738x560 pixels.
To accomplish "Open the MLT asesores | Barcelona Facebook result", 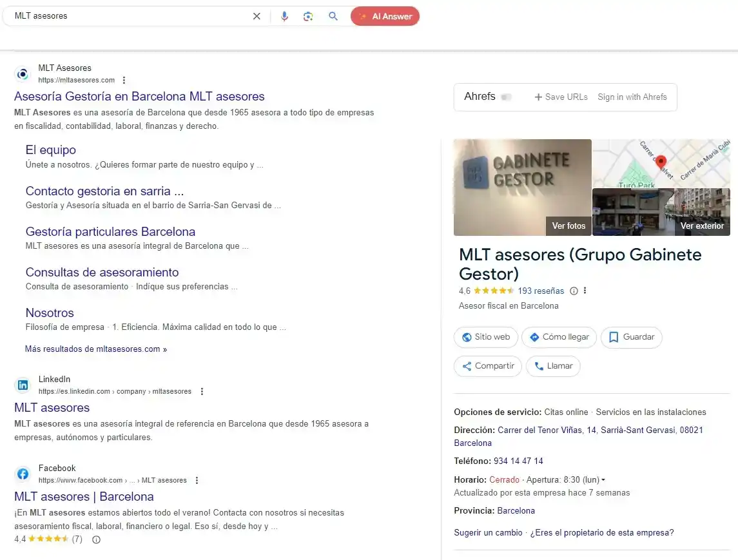I will [84, 496].
